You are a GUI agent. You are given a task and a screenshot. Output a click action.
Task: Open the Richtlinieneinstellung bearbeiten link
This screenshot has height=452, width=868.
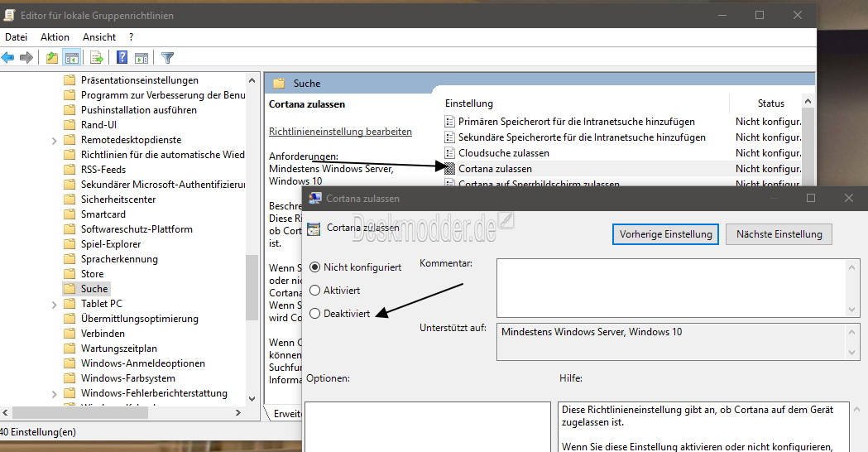click(340, 132)
